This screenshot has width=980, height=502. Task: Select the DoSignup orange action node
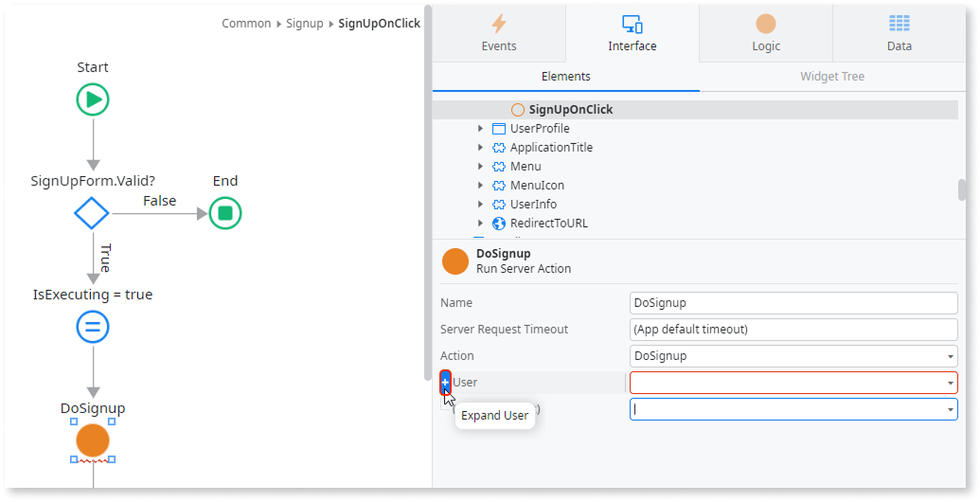(x=93, y=440)
